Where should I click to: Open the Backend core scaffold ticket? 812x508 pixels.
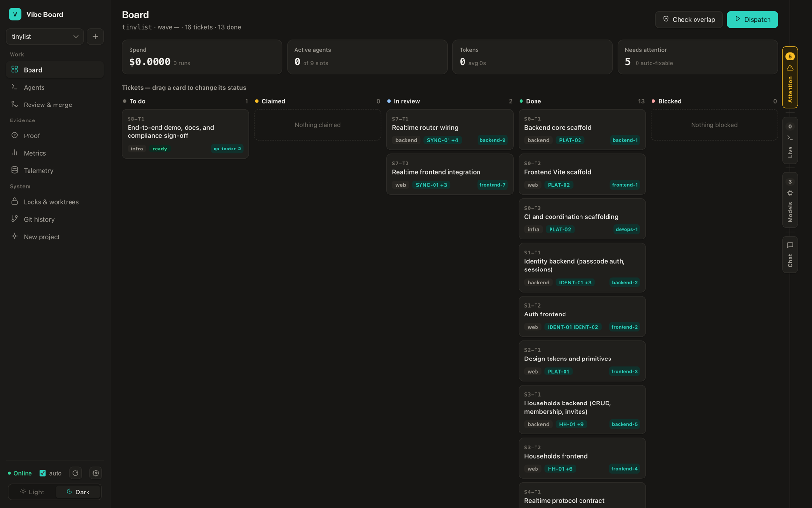point(582,130)
